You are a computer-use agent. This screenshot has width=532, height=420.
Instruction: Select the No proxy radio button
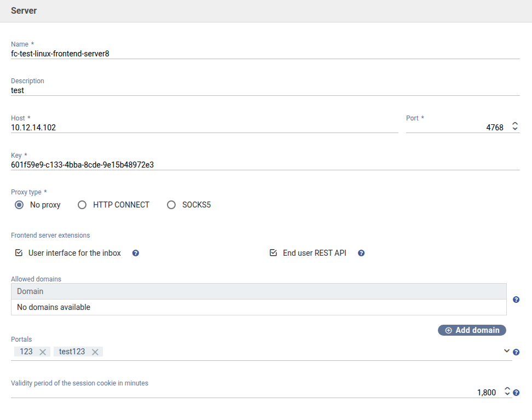point(20,205)
